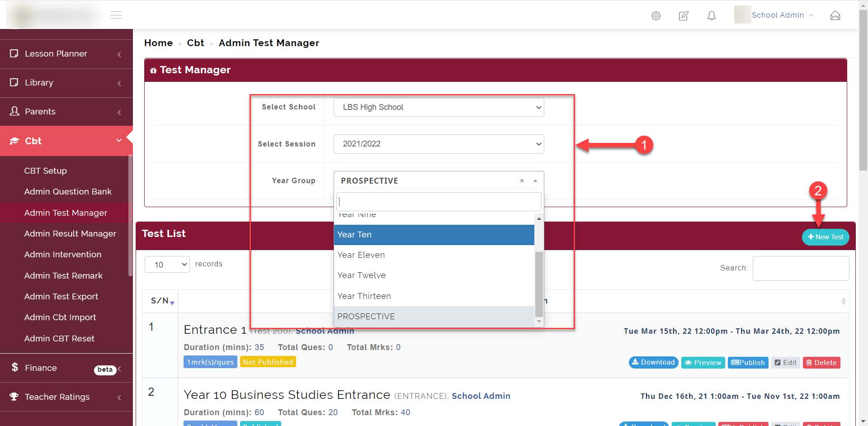Click the Library sidebar icon
This screenshot has width=868, height=426.
14,82
